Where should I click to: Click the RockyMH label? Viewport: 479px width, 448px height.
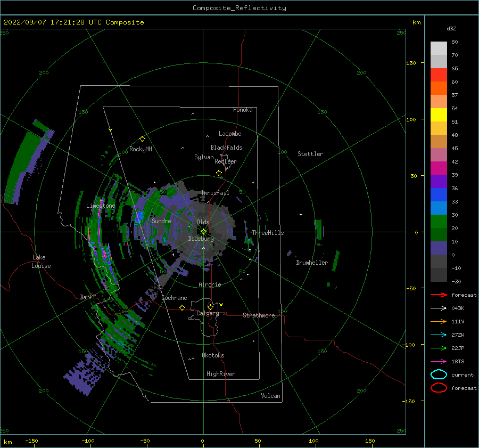coord(141,149)
